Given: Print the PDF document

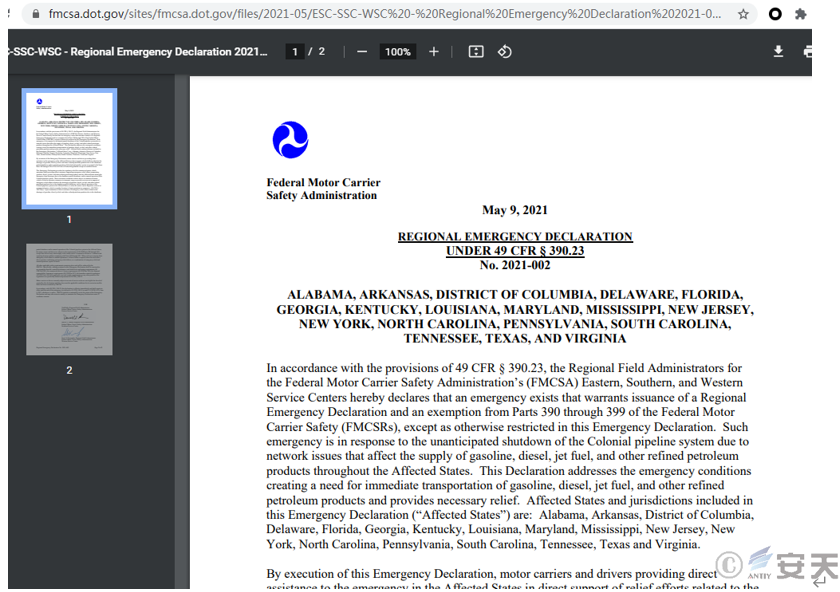Looking at the screenshot, I should [x=806, y=52].
